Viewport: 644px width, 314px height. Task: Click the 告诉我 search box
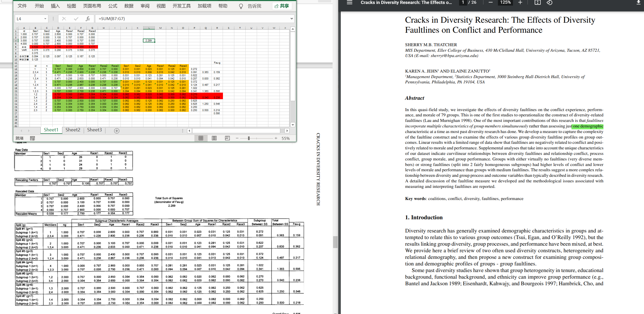click(254, 6)
